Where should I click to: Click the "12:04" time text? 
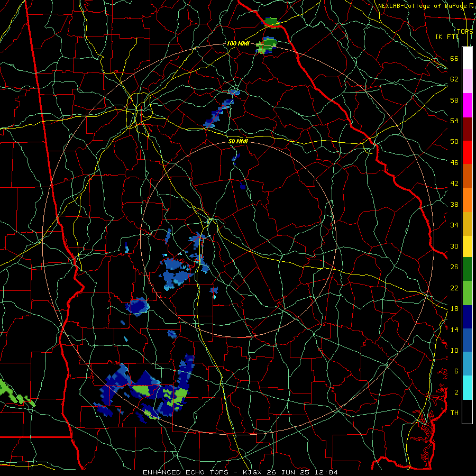coord(326,472)
